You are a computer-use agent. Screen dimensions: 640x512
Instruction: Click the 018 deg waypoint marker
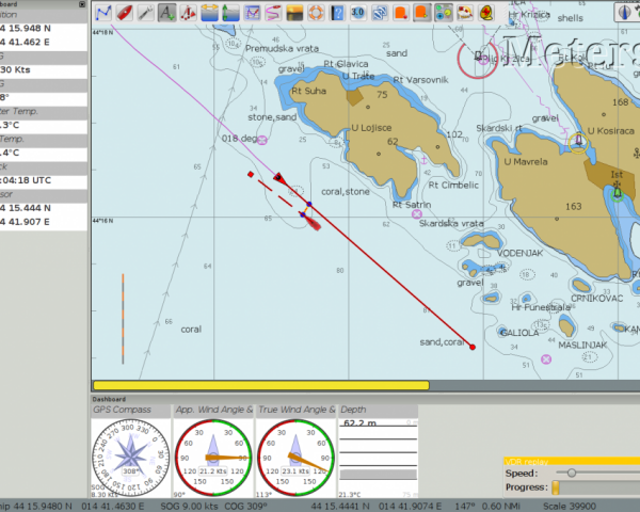pos(262,140)
